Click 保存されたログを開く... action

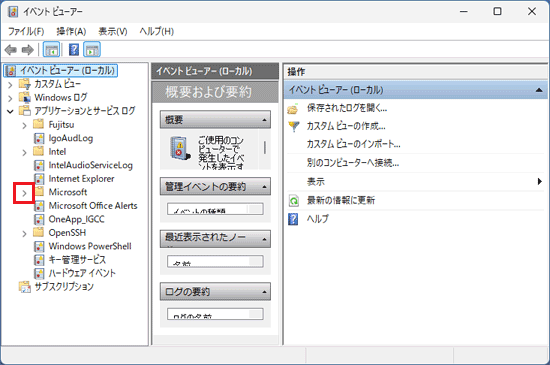347,108
